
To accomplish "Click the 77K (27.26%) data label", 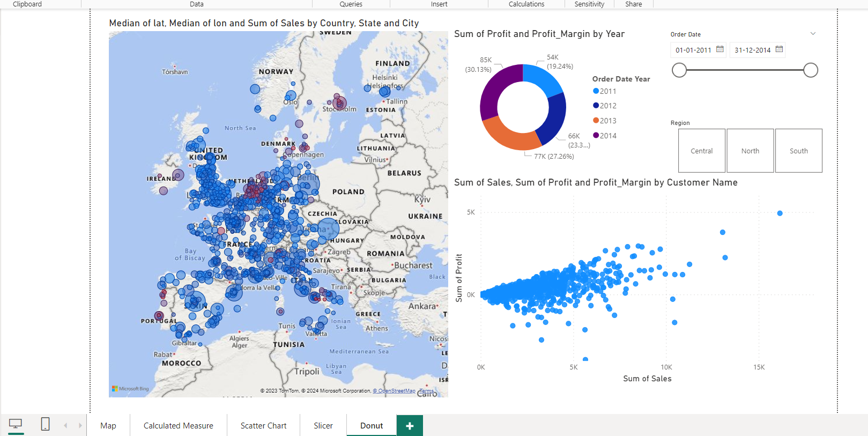I will pos(554,157).
